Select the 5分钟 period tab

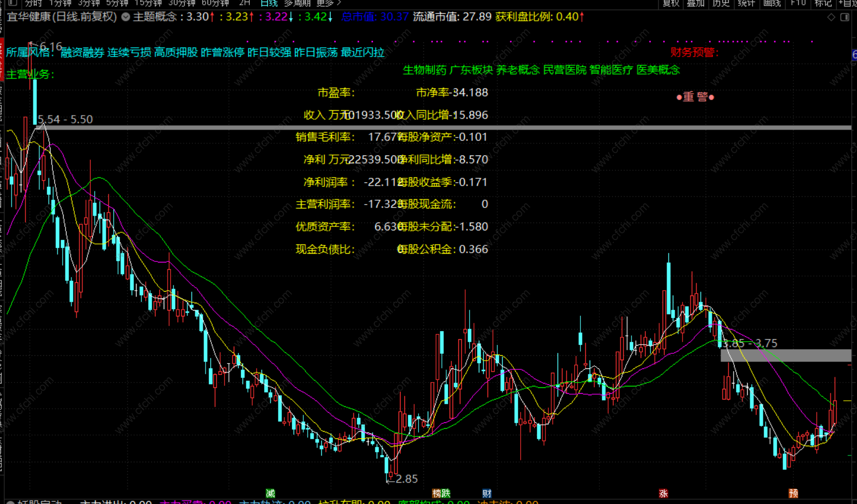coord(117,3)
